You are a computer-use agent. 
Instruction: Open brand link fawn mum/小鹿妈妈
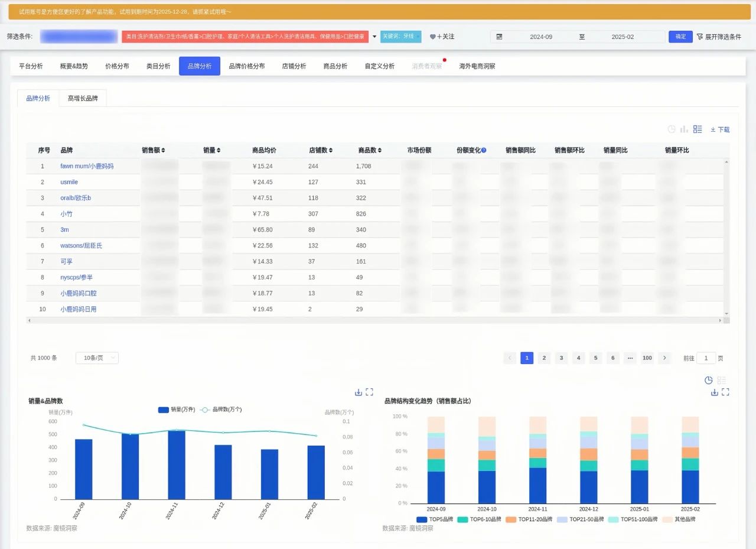click(87, 166)
